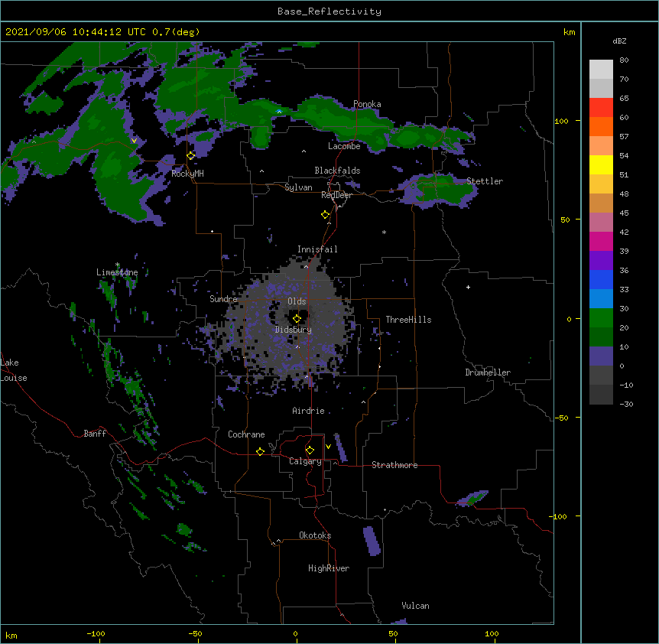
Task: Select the HighRiver label
Action: (329, 568)
